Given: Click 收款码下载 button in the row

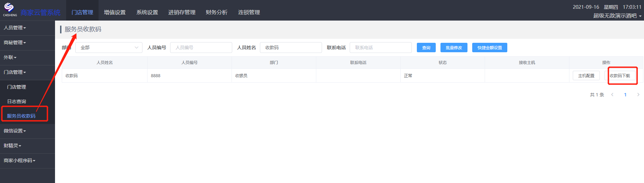Looking at the screenshot, I should [620, 75].
